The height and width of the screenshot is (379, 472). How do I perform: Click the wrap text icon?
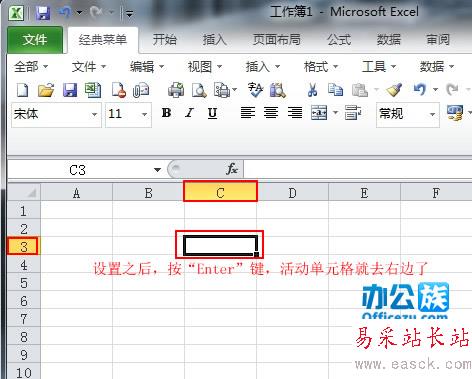pyautogui.click(x=353, y=113)
